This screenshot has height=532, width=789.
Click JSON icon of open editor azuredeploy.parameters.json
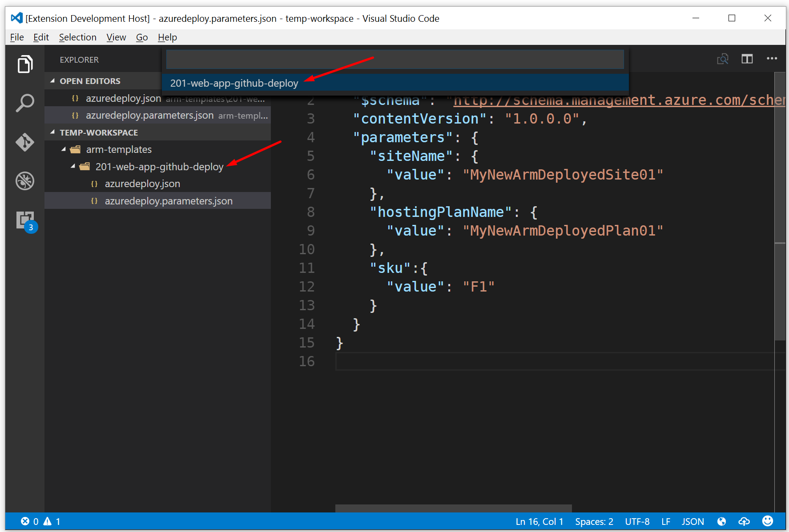(x=75, y=116)
